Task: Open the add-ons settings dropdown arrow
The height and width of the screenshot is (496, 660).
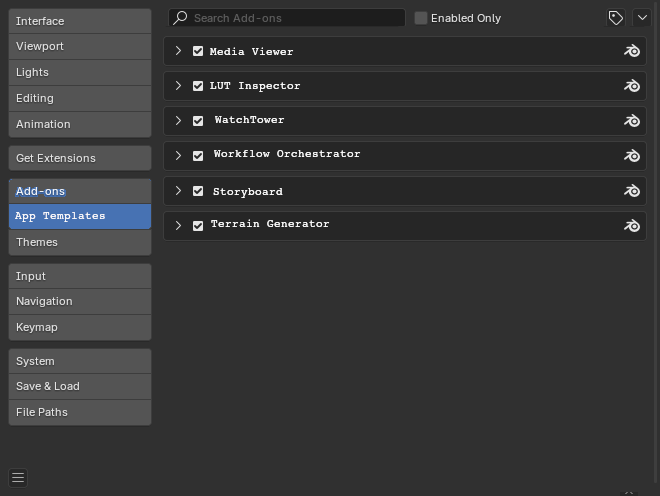Action: point(642,18)
